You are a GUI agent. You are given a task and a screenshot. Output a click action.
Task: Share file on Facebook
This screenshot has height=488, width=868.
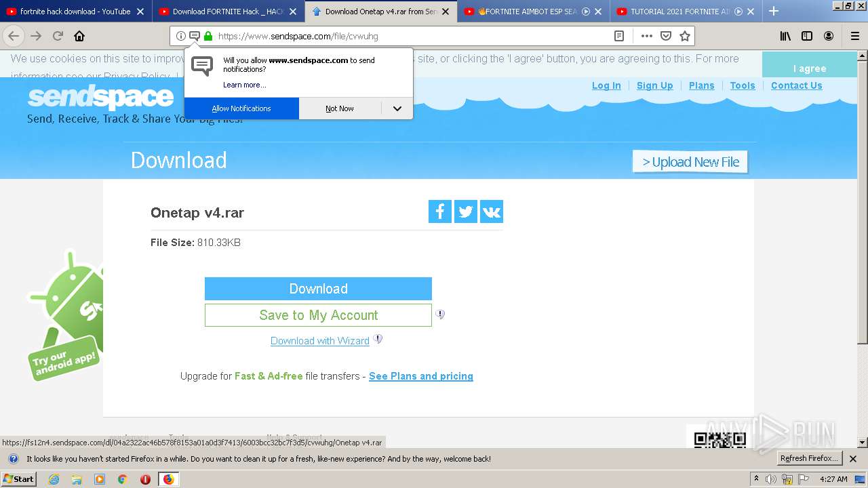[x=440, y=211]
